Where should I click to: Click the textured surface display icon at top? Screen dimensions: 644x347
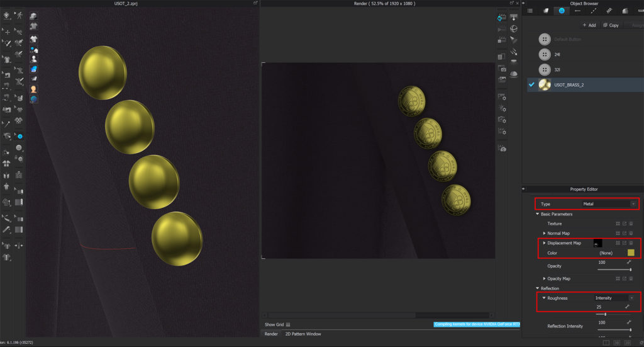coord(34,16)
